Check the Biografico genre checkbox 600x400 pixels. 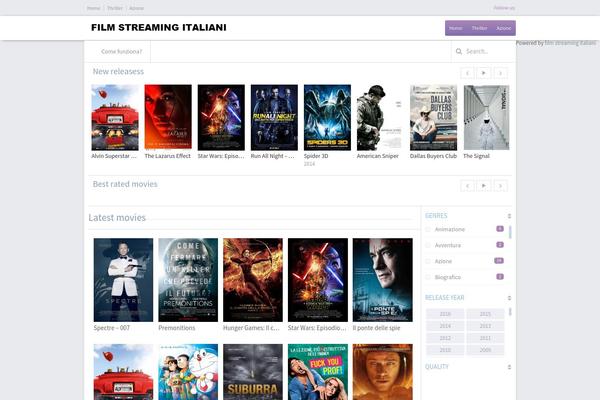[428, 277]
